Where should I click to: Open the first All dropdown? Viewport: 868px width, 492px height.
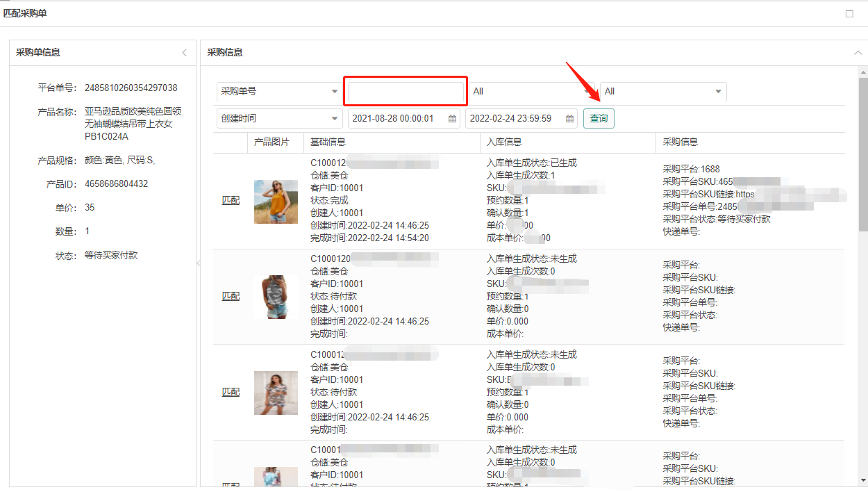[x=531, y=91]
